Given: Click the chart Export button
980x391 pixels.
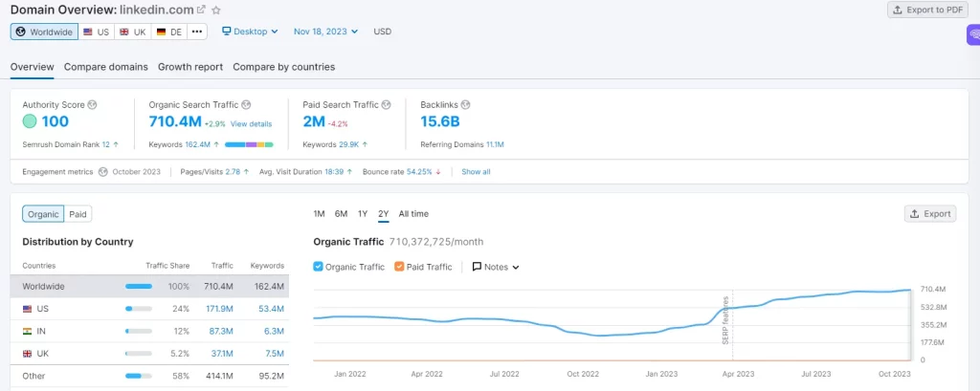Looking at the screenshot, I should (x=930, y=213).
